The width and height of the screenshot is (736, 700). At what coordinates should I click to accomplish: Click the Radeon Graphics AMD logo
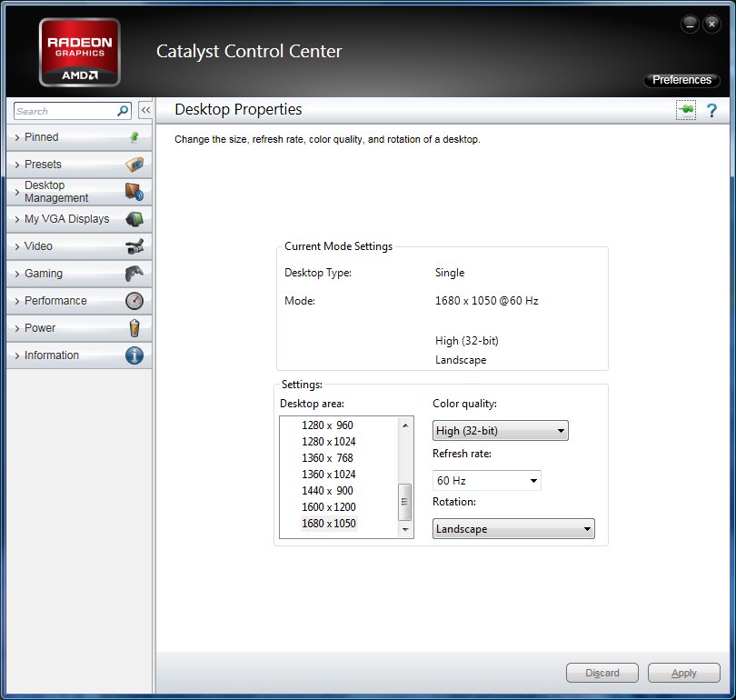tap(80, 52)
